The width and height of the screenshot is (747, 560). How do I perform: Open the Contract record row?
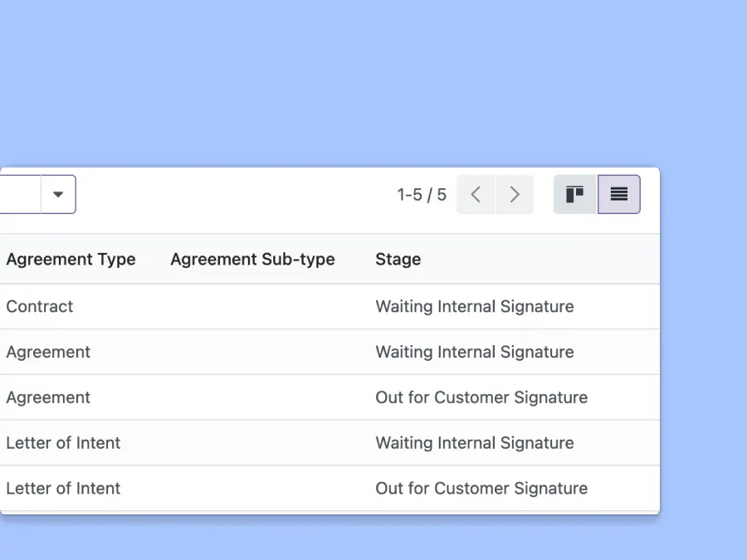(x=39, y=306)
